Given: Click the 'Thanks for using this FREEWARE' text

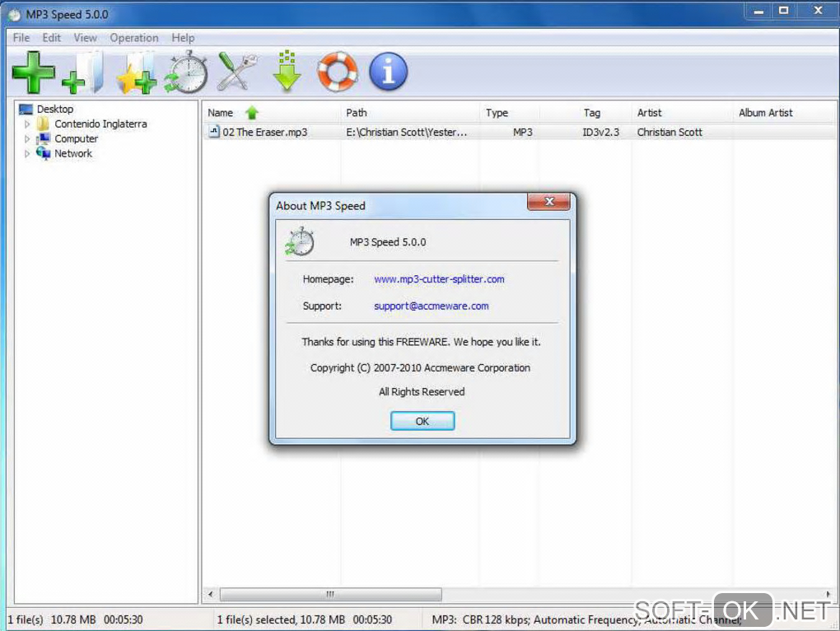Looking at the screenshot, I should click(x=421, y=342).
